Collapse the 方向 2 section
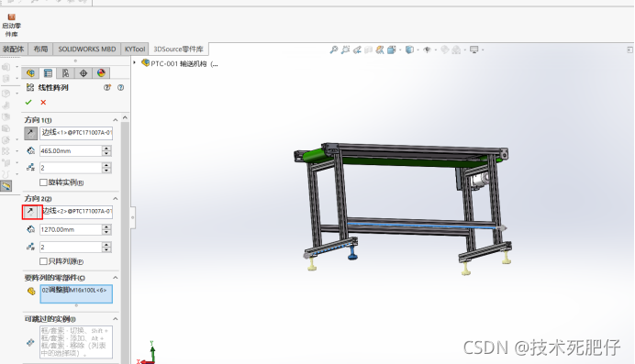 [115, 199]
